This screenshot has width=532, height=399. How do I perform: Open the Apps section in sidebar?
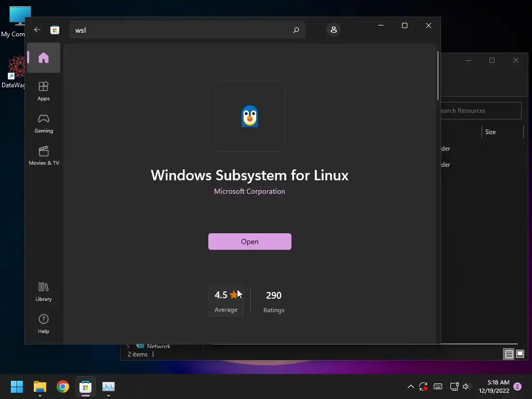click(44, 91)
